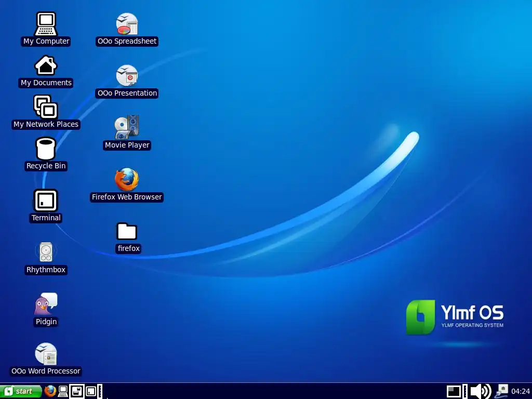Screen dimensions: 532x399
Task: Select the 'My Network Places' label text
Action: tap(46, 124)
